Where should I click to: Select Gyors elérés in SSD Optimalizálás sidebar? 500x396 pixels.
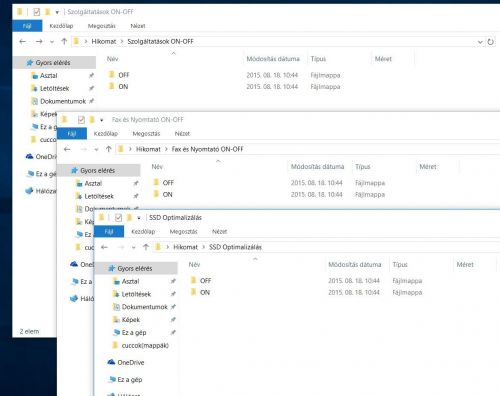click(x=136, y=268)
